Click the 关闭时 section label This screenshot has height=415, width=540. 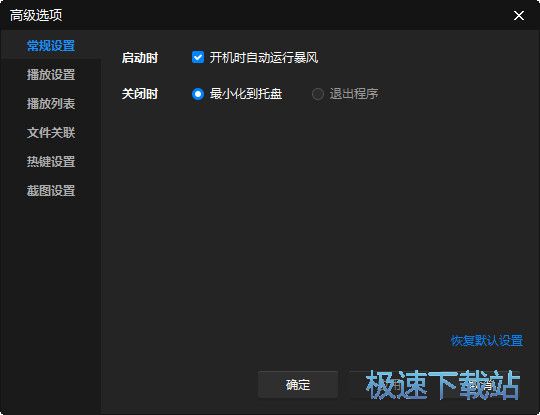click(x=139, y=94)
